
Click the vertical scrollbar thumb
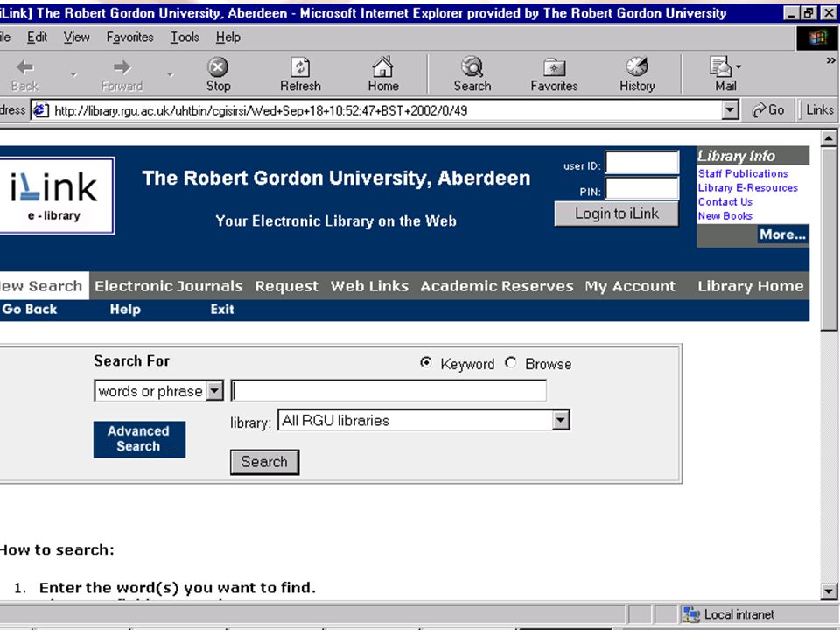(x=829, y=239)
